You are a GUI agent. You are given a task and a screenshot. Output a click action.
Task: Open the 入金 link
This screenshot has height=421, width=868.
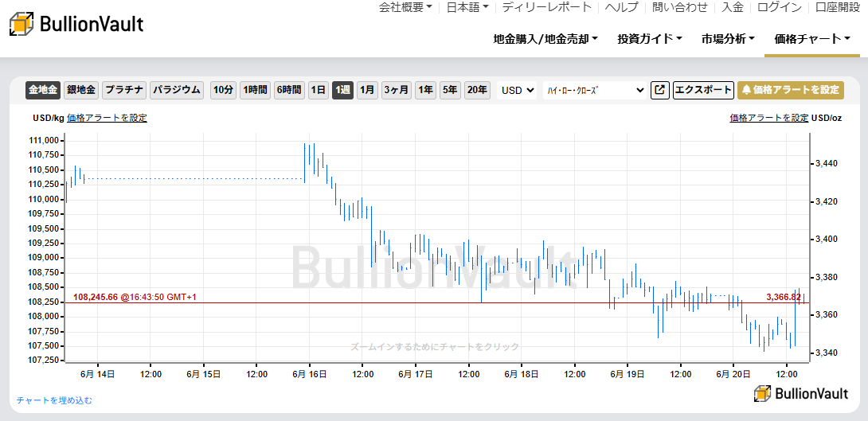(x=733, y=7)
